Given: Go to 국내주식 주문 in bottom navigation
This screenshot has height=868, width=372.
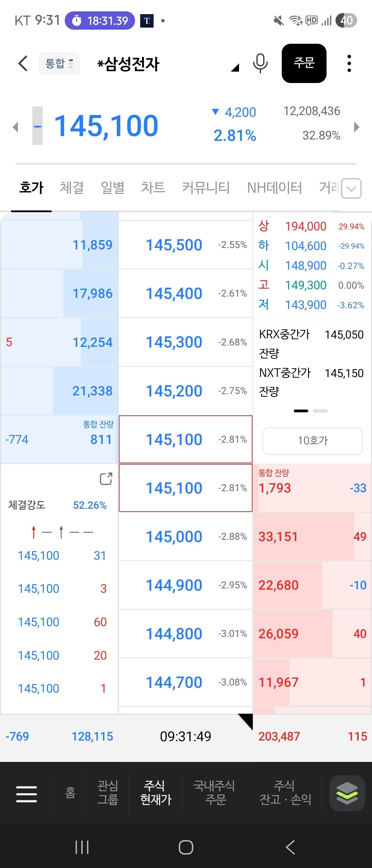Looking at the screenshot, I should [215, 793].
